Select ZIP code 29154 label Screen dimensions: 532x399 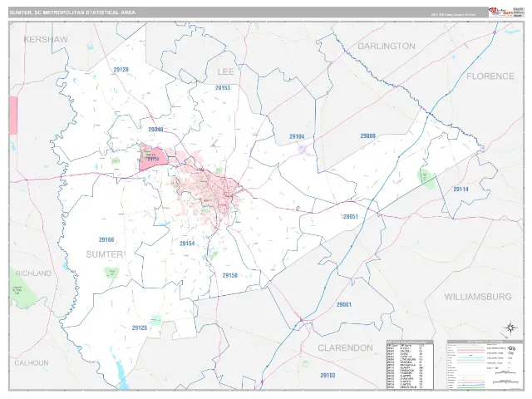187,244
